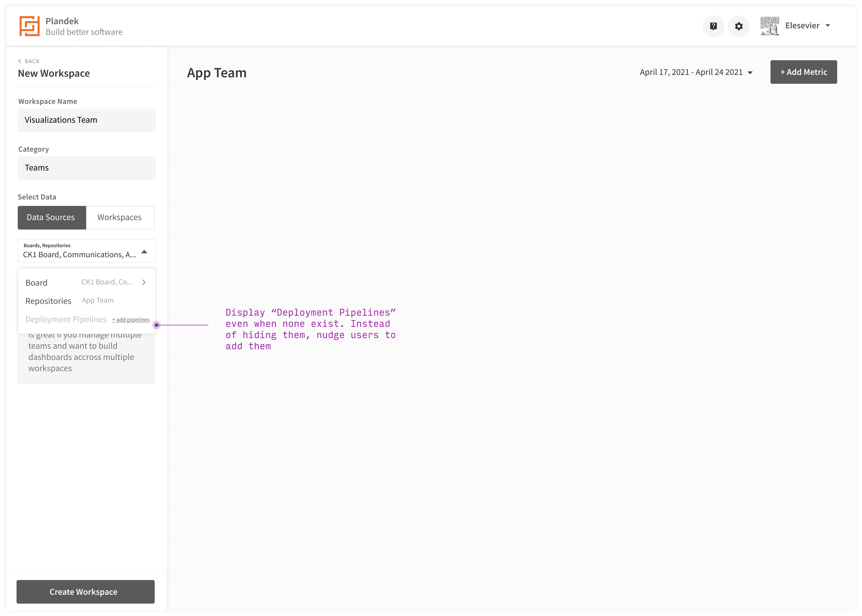Image resolution: width=862 pixels, height=616 pixels.
Task: Click the Board row right chevron
Action: [144, 282]
